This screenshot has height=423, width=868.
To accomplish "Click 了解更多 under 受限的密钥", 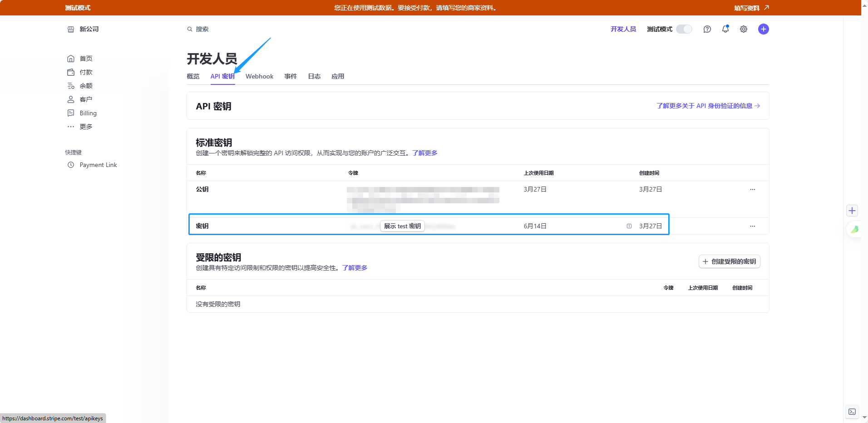I will [x=355, y=268].
